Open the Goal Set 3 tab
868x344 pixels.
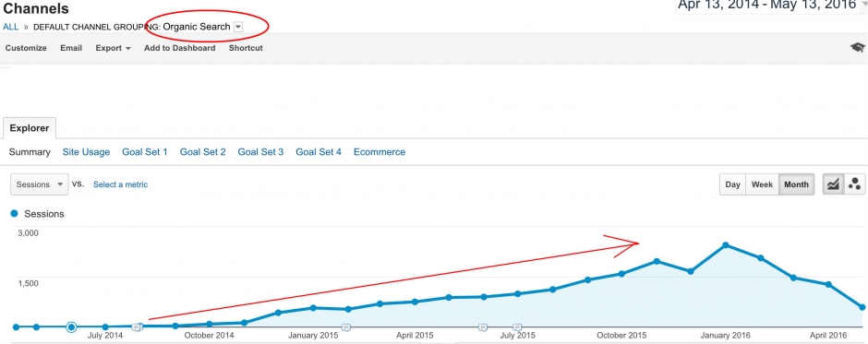coord(260,152)
